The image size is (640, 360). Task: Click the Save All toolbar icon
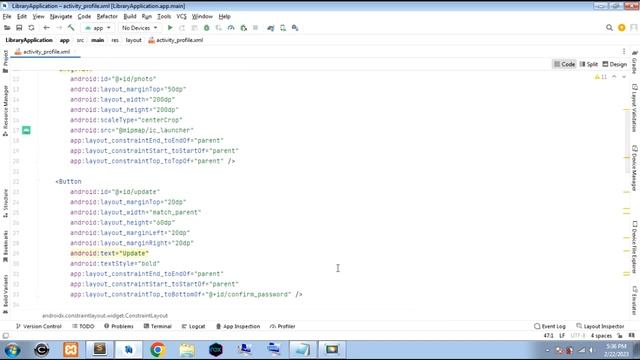pyautogui.click(x=19, y=28)
